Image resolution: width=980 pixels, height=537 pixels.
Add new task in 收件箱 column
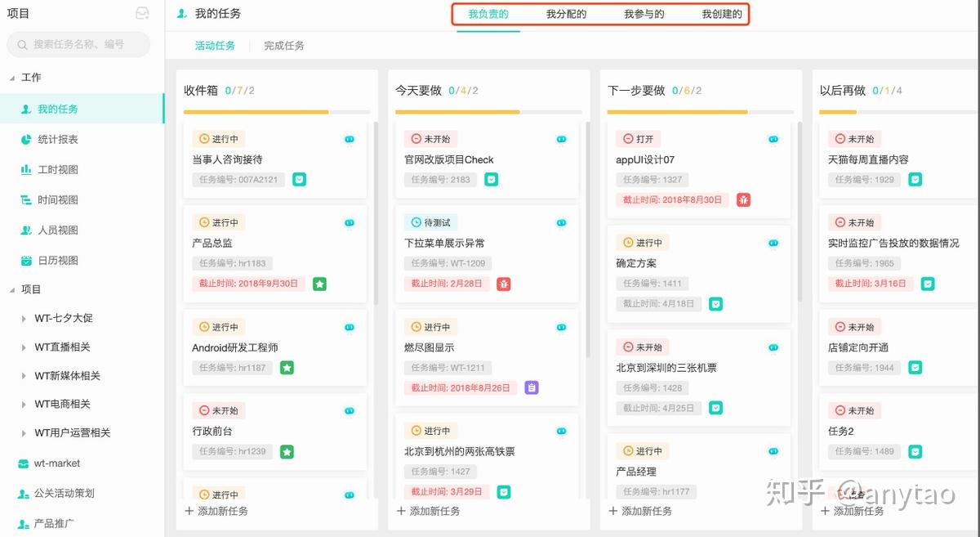point(216,511)
